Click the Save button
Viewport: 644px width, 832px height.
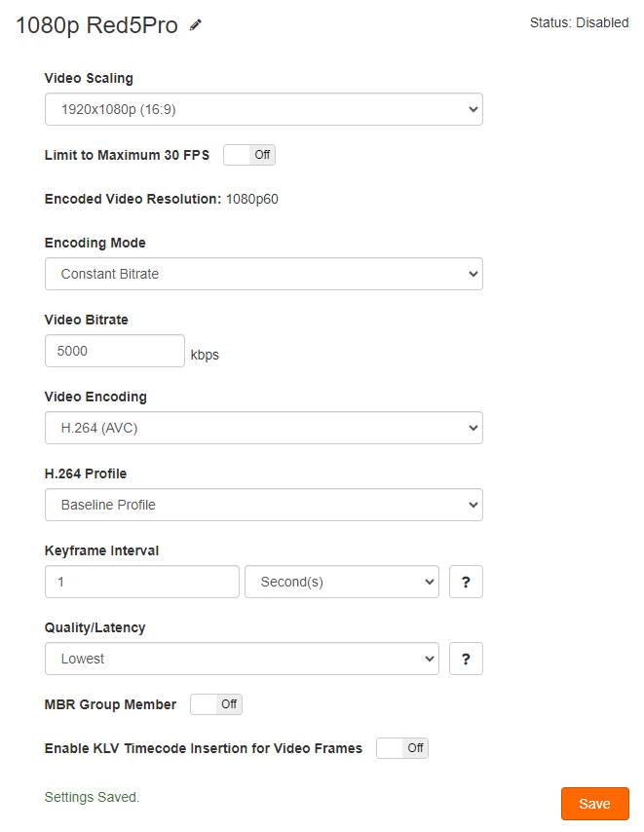coord(594,804)
